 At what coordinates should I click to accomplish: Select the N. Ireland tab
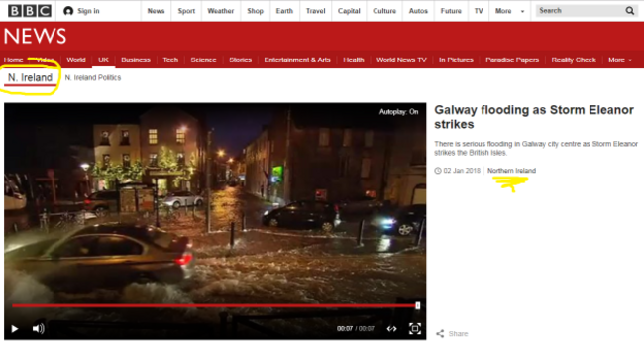click(30, 77)
